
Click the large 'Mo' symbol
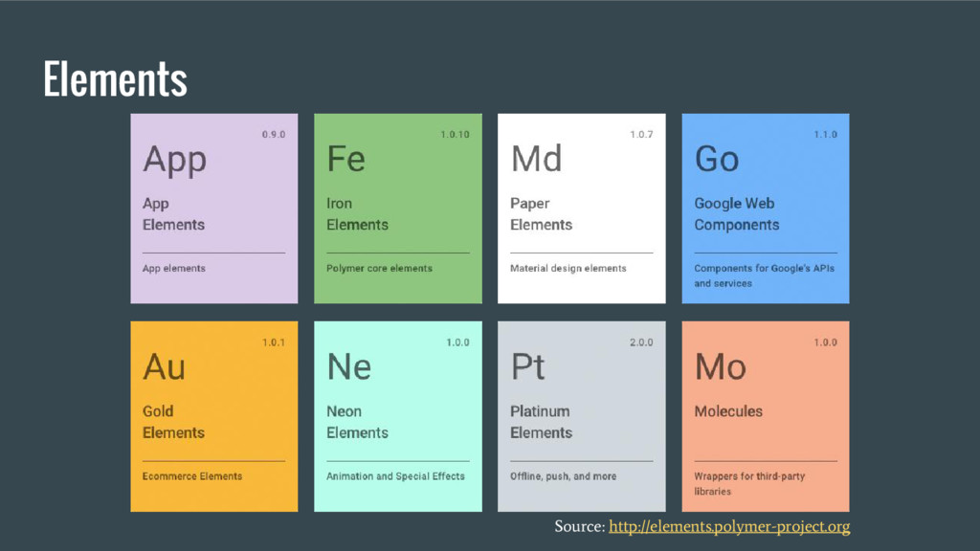pyautogui.click(x=721, y=366)
